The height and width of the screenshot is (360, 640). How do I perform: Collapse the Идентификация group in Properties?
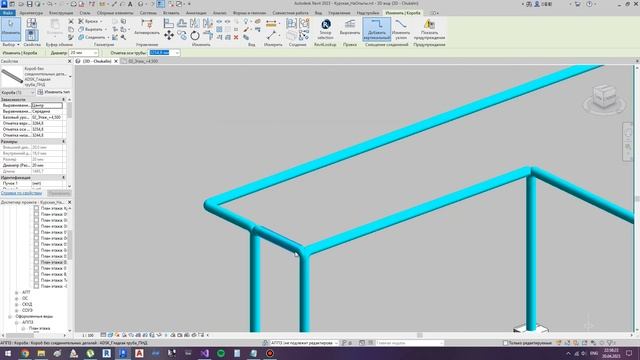coord(63,178)
